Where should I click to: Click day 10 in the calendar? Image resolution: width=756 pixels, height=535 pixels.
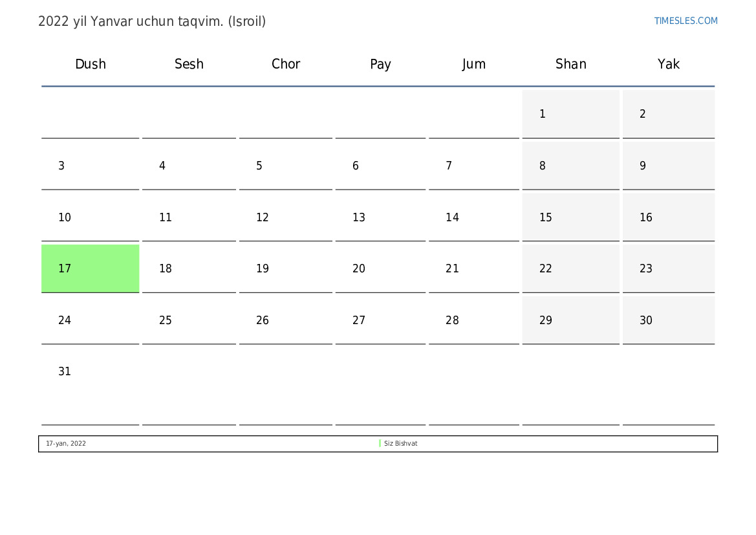[90, 217]
